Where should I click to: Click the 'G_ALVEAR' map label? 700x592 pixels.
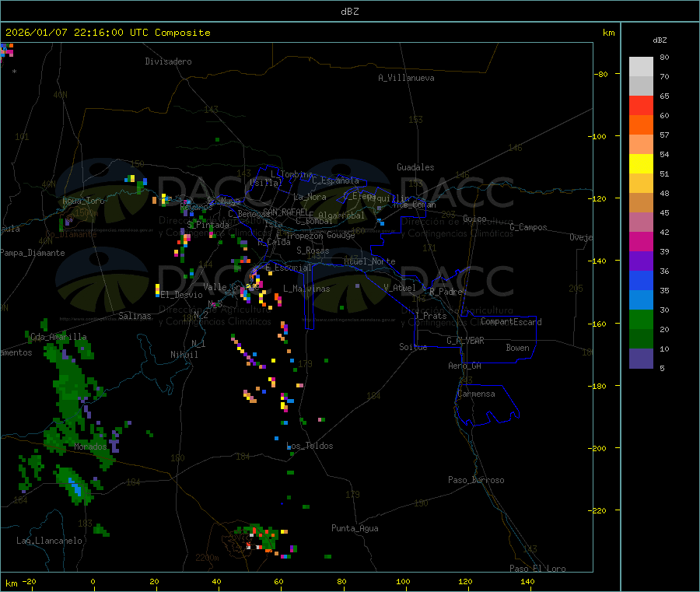pos(465,341)
